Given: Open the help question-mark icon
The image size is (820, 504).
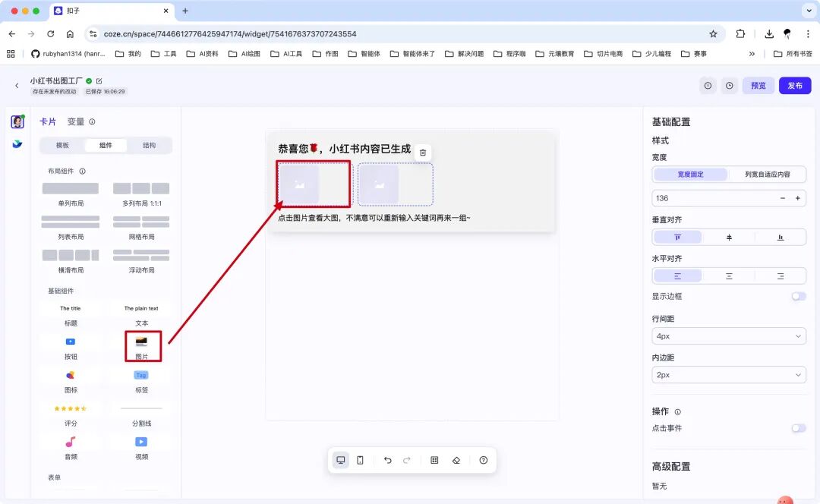Looking at the screenshot, I should coord(483,460).
